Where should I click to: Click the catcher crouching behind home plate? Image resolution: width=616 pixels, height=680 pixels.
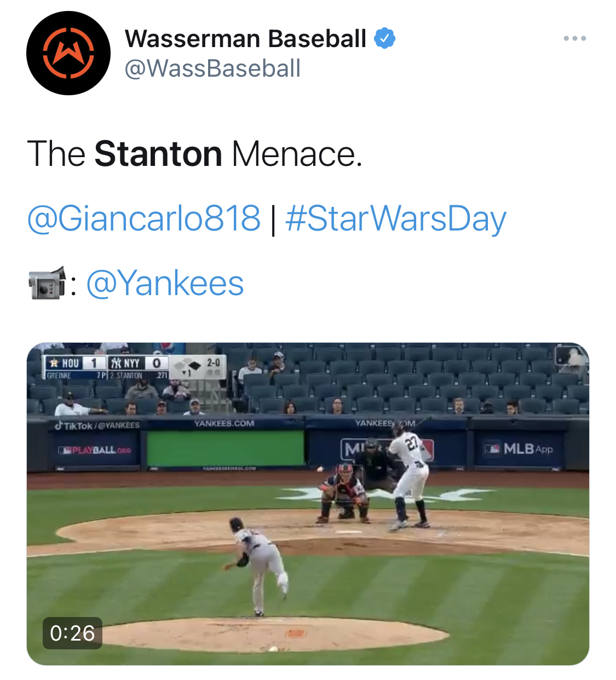tap(345, 493)
